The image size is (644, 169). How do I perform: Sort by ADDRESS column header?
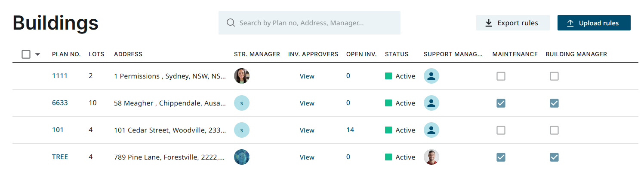tap(128, 54)
